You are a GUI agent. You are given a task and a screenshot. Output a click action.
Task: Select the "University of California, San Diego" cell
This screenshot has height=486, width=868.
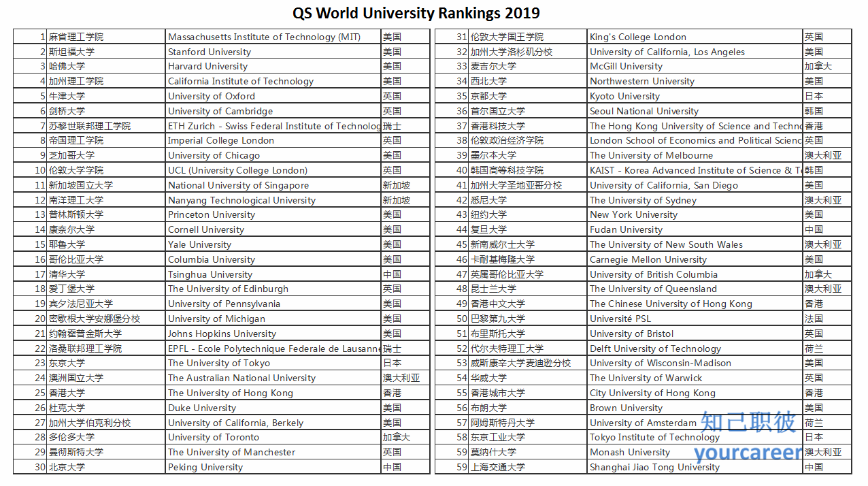(x=695, y=185)
